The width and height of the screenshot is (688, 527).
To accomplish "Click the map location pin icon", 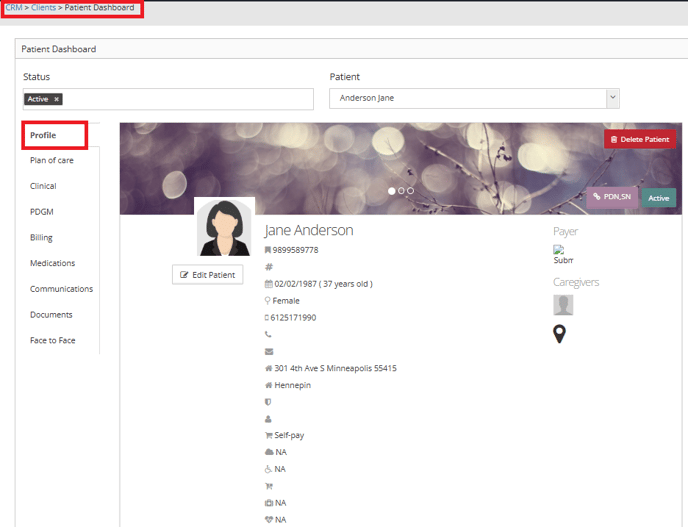I will tap(559, 334).
